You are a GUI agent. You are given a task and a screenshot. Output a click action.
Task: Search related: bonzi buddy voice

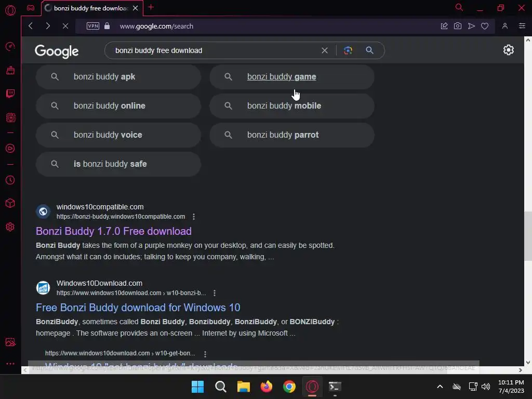point(118,135)
